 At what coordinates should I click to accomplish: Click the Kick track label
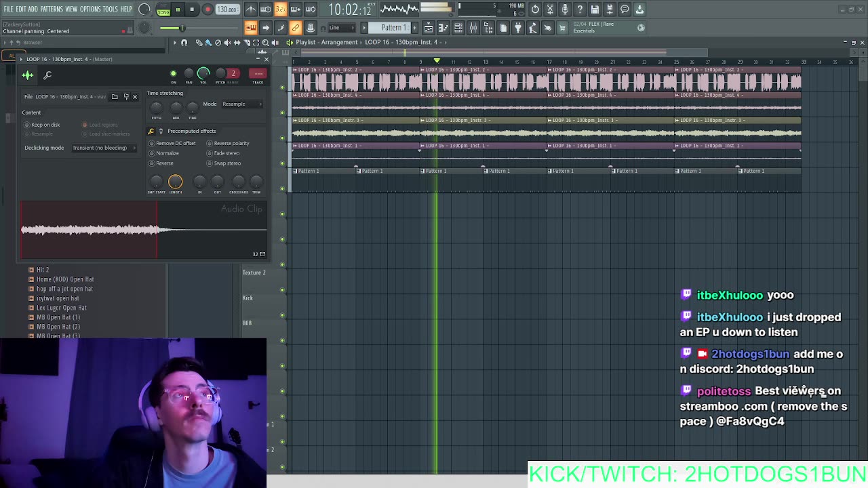248,298
